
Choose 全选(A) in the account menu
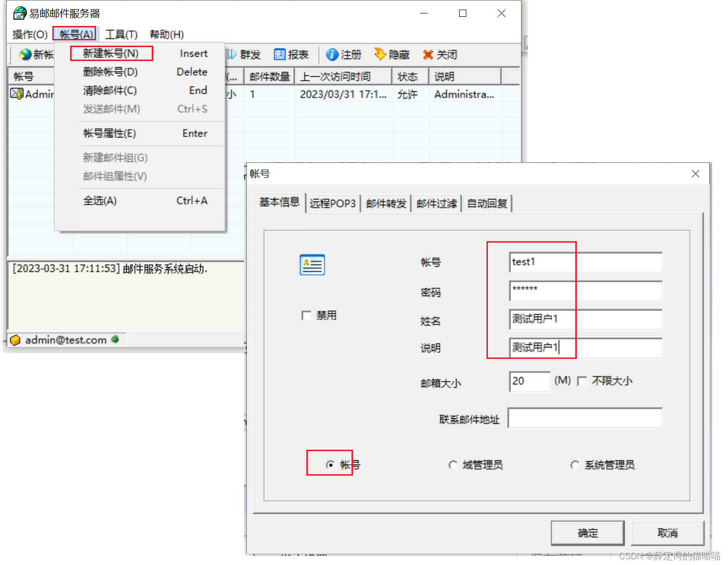pyautogui.click(x=99, y=200)
